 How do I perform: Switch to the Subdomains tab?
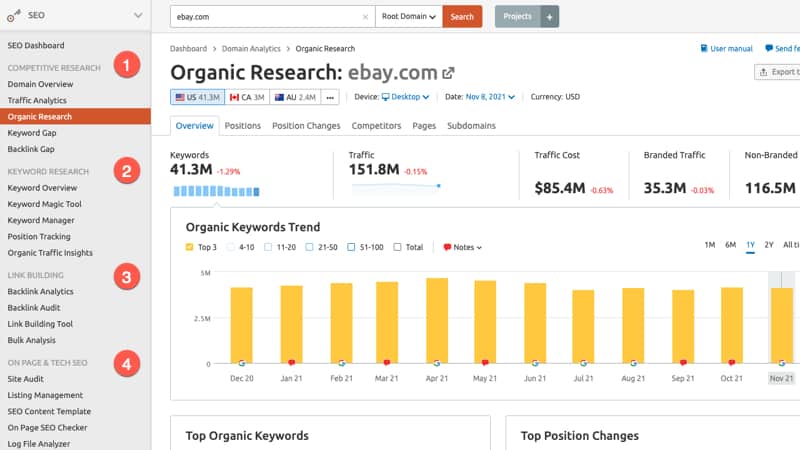pos(471,126)
